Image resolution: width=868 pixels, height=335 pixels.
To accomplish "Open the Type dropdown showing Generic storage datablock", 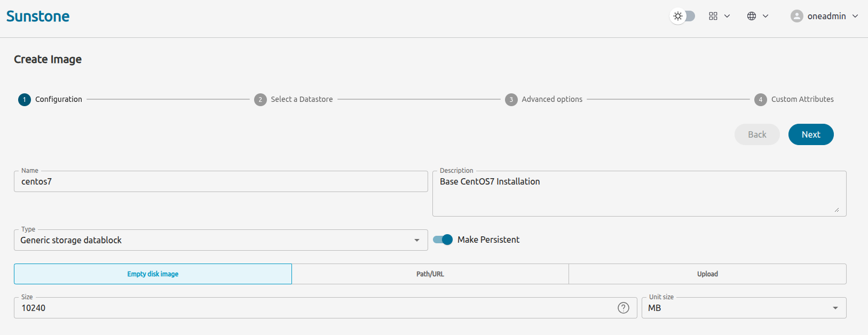I will coord(221,240).
